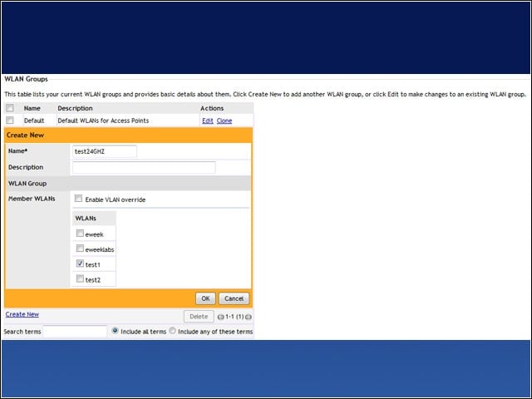Image resolution: width=532 pixels, height=399 pixels.
Task: Confirm with the OK button
Action: click(205, 298)
